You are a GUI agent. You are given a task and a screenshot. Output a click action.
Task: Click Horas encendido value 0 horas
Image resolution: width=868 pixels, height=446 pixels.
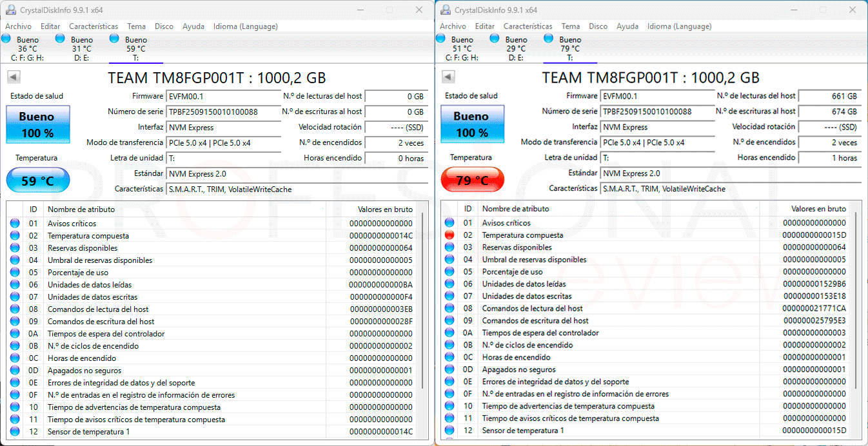click(x=395, y=158)
